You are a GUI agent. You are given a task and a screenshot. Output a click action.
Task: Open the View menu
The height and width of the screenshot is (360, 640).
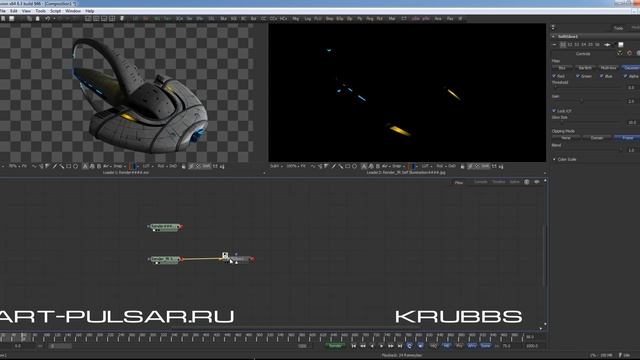26,11
